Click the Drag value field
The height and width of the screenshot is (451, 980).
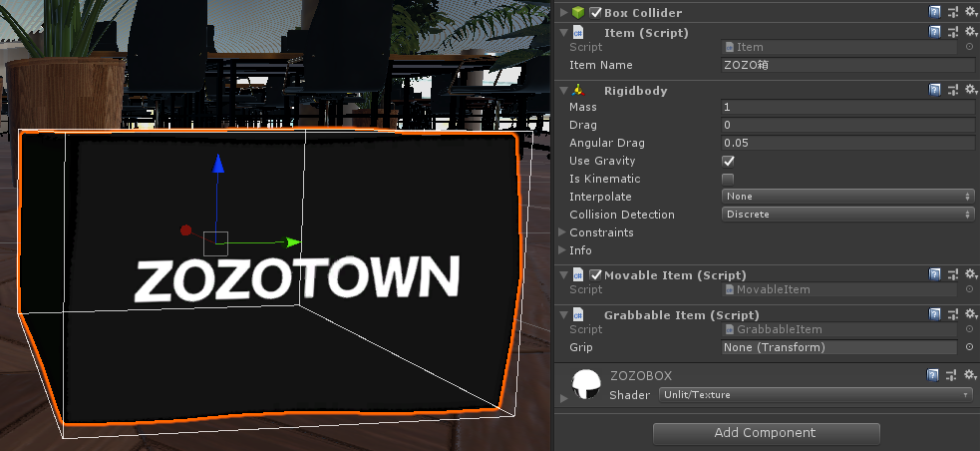(848, 125)
